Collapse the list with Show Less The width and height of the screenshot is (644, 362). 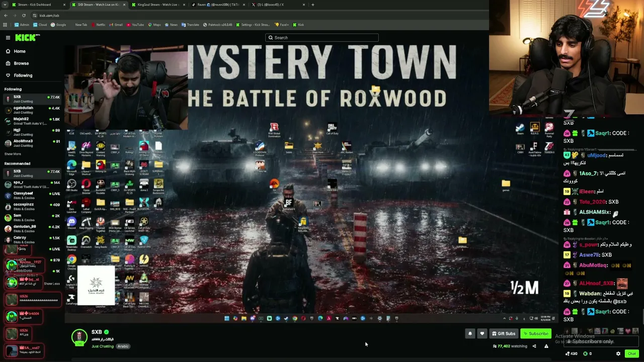pyautogui.click(x=51, y=284)
